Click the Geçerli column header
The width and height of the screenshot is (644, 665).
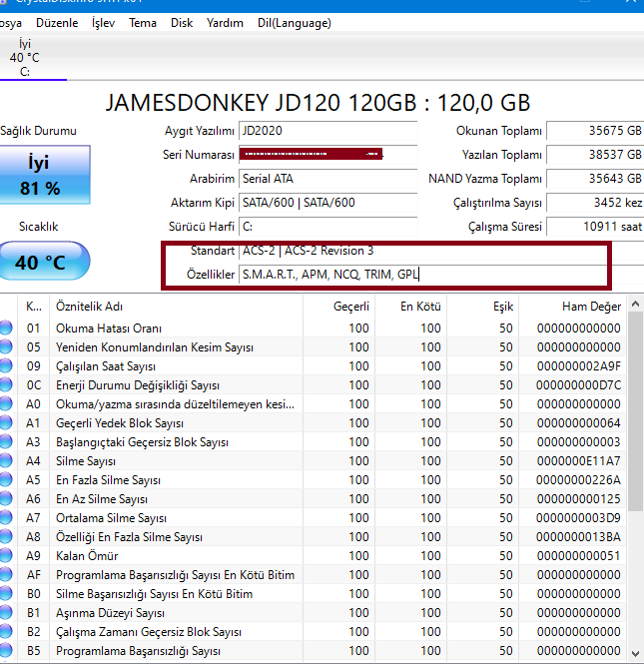tap(338, 307)
